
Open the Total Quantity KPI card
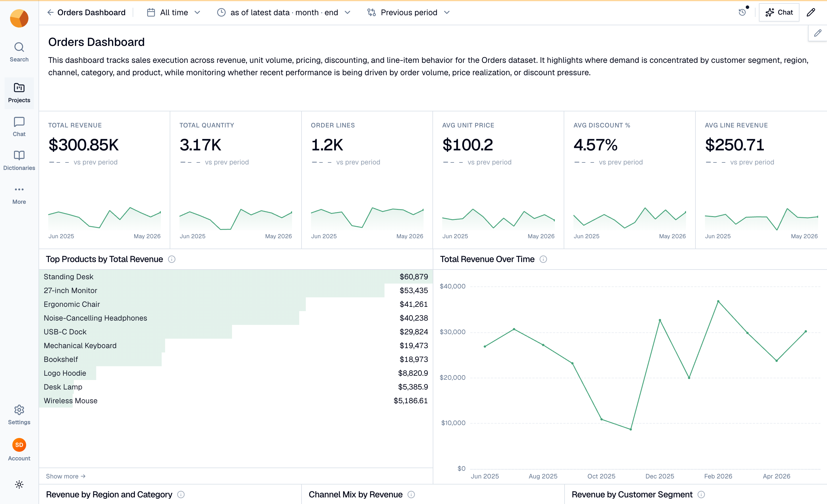[x=236, y=180]
